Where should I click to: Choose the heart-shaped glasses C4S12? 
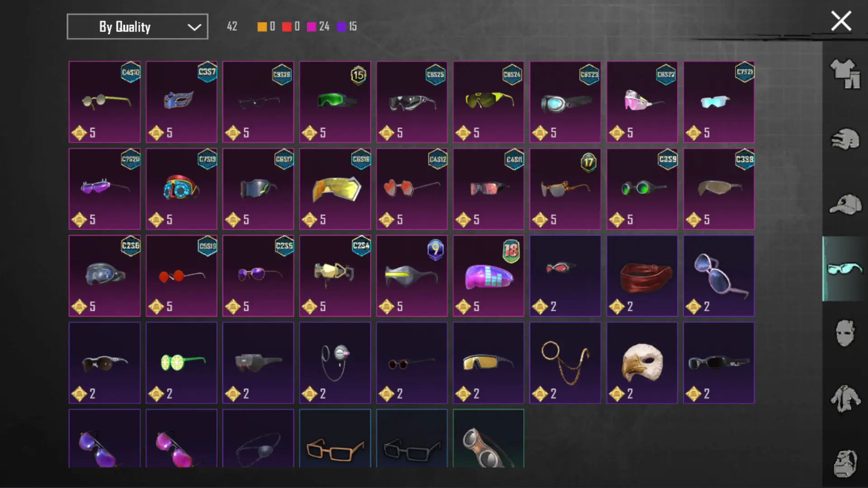coord(412,189)
